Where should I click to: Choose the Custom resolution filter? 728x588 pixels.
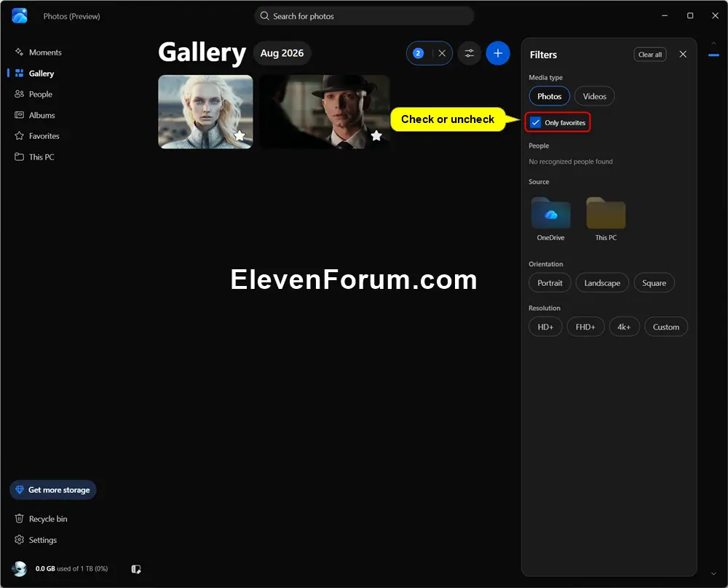pyautogui.click(x=666, y=327)
